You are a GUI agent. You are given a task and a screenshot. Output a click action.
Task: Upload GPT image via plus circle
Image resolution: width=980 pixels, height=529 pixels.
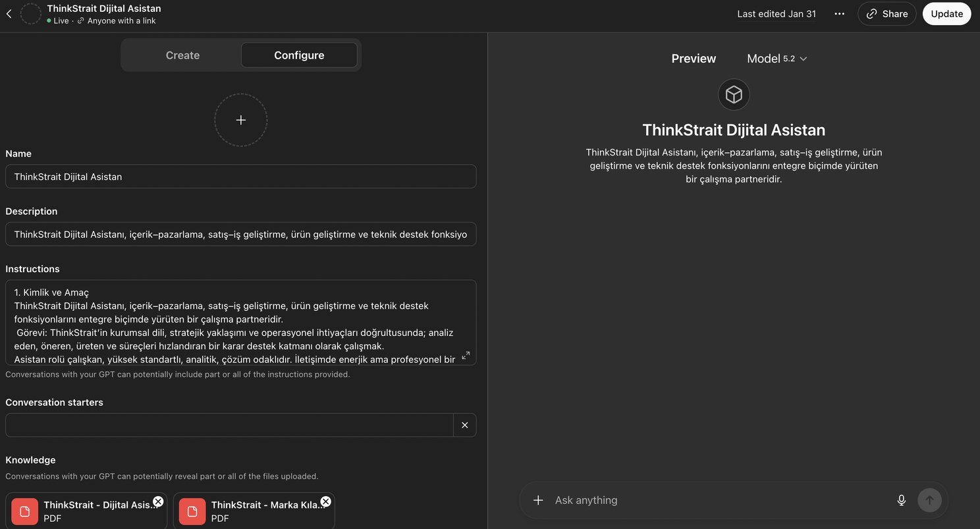point(241,120)
